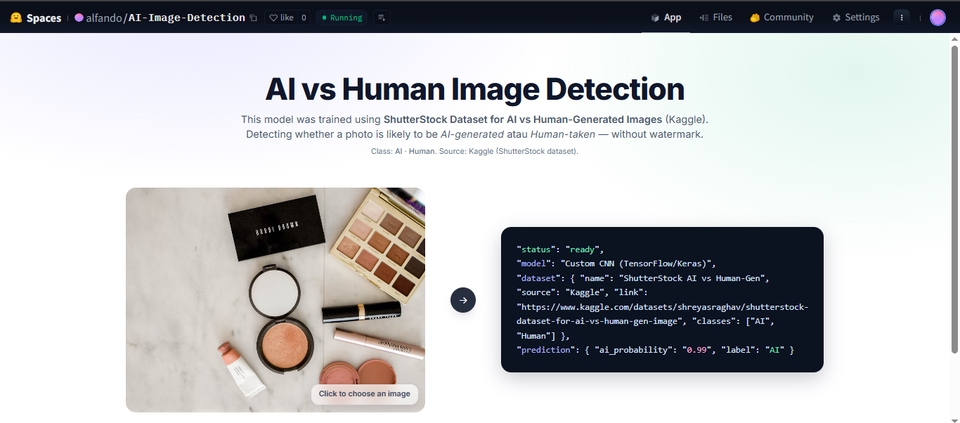Click the like count number
960x423 pixels.
click(303, 18)
